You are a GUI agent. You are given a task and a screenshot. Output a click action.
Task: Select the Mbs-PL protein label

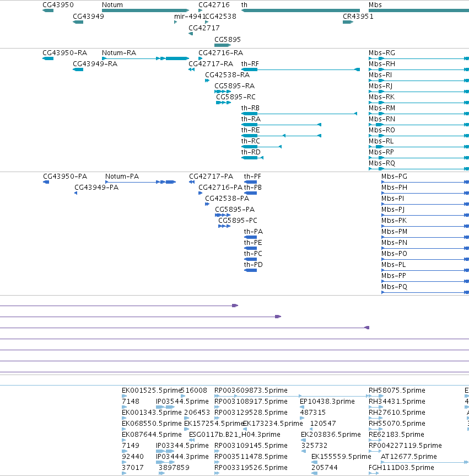point(393,265)
